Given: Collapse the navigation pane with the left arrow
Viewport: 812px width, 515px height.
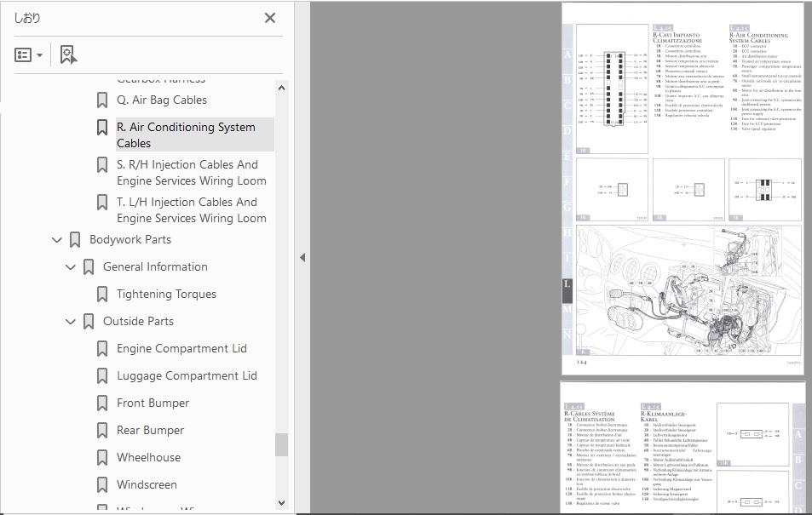Looking at the screenshot, I should point(302,257).
